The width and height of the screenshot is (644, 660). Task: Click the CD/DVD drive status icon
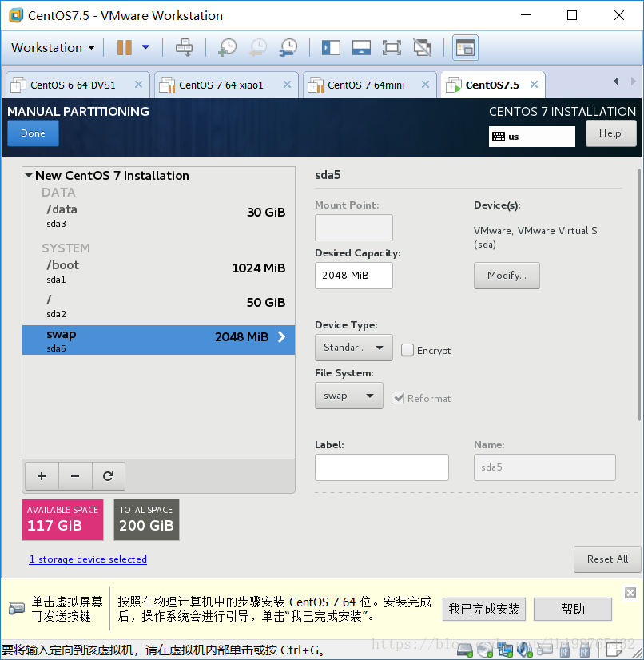485,650
